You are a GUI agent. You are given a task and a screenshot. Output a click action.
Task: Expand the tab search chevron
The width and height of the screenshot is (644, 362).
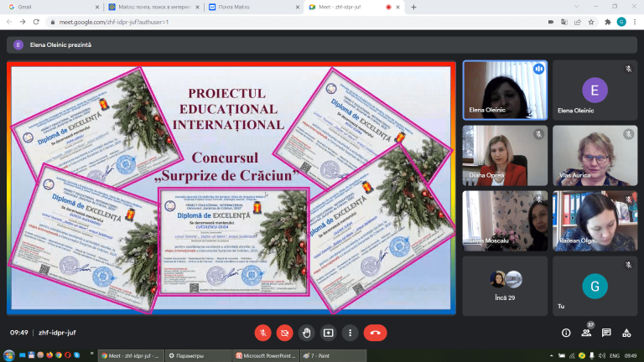[x=577, y=7]
